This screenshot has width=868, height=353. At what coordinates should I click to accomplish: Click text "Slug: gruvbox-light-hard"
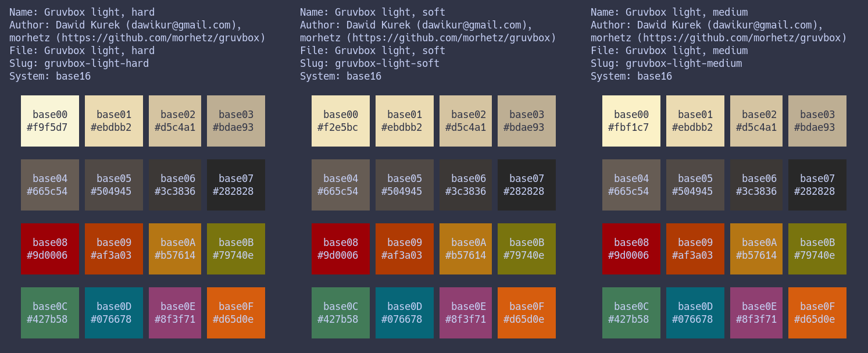[x=79, y=63]
